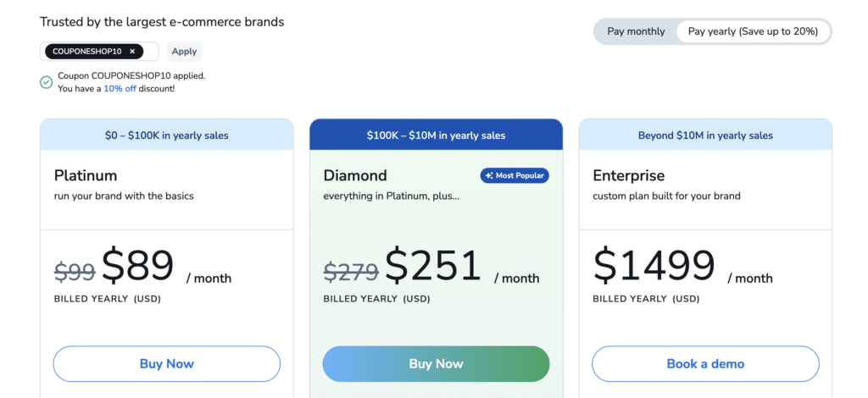
Task: Click Buy Now for the Platinum plan
Action: coord(166,364)
